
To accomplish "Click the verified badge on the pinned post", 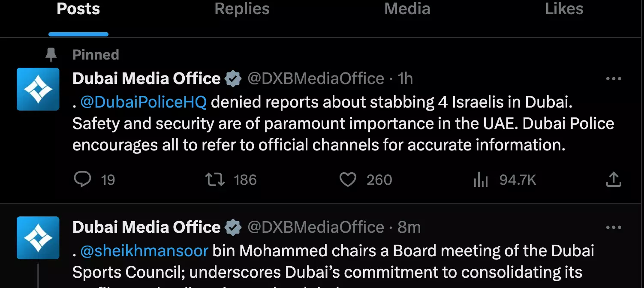I will 234,79.
